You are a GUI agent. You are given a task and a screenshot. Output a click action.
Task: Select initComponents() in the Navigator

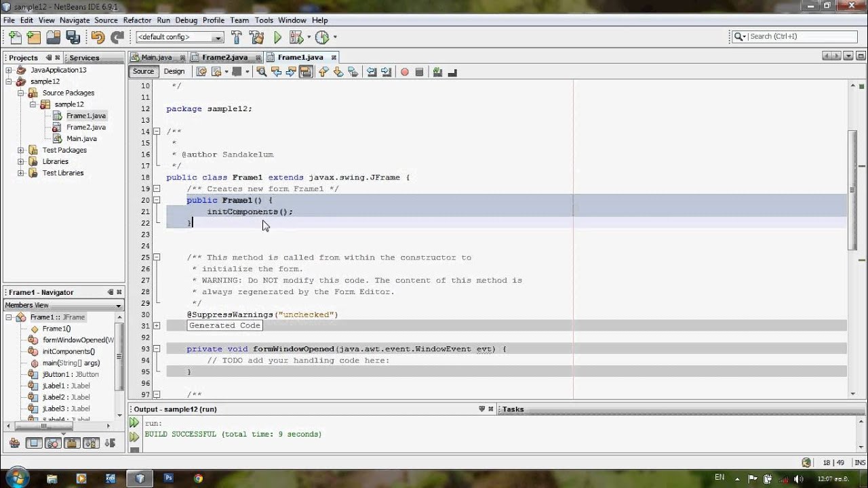pos(68,352)
